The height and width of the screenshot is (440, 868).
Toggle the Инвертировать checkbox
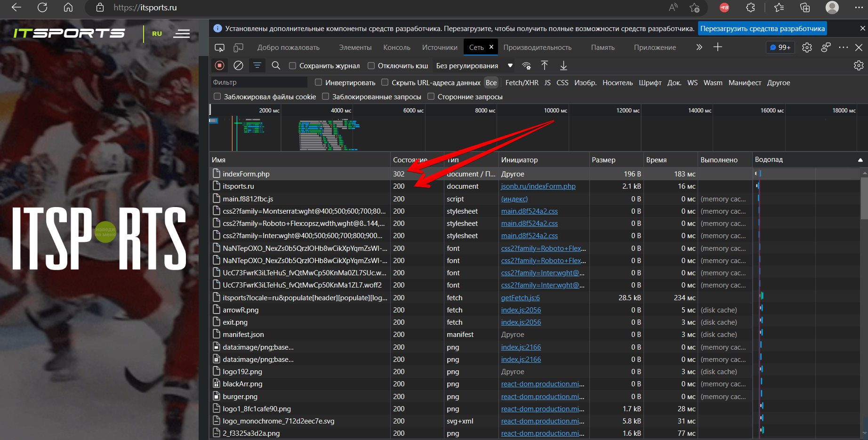(x=319, y=82)
